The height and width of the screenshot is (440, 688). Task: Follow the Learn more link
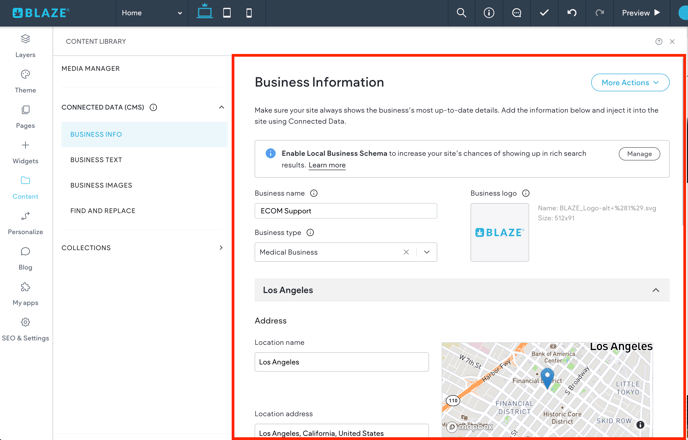click(327, 165)
